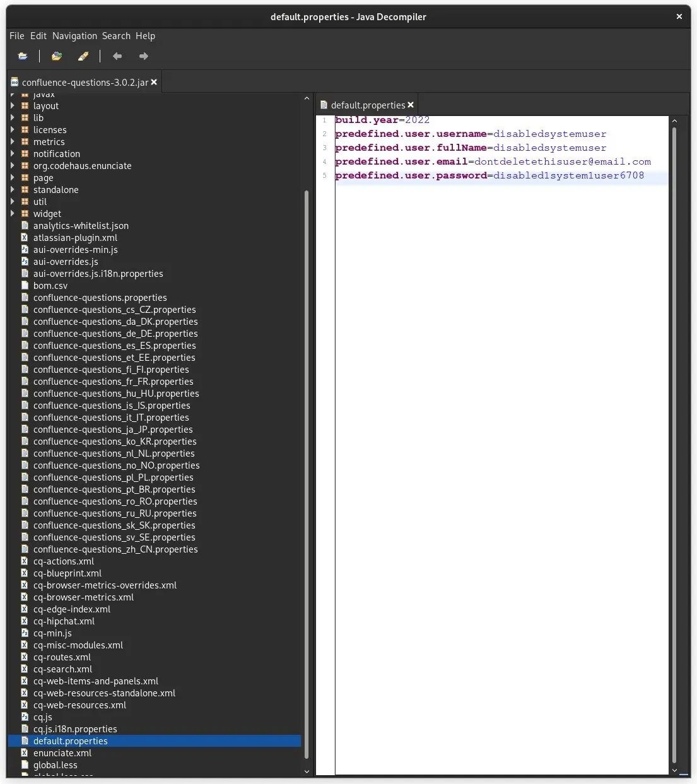This screenshot has height=784, width=697.
Task: Close the confluence-questions-3.0.2.jar tab
Action: click(x=154, y=82)
